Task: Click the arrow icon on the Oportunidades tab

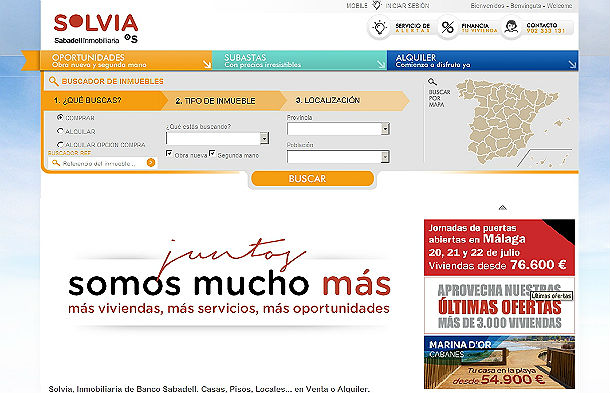Action: 207,65
